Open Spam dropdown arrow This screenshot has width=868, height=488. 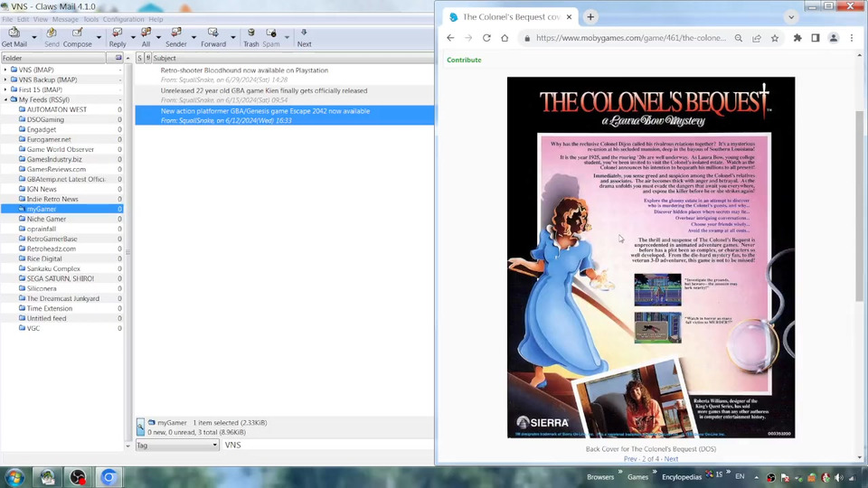[287, 38]
